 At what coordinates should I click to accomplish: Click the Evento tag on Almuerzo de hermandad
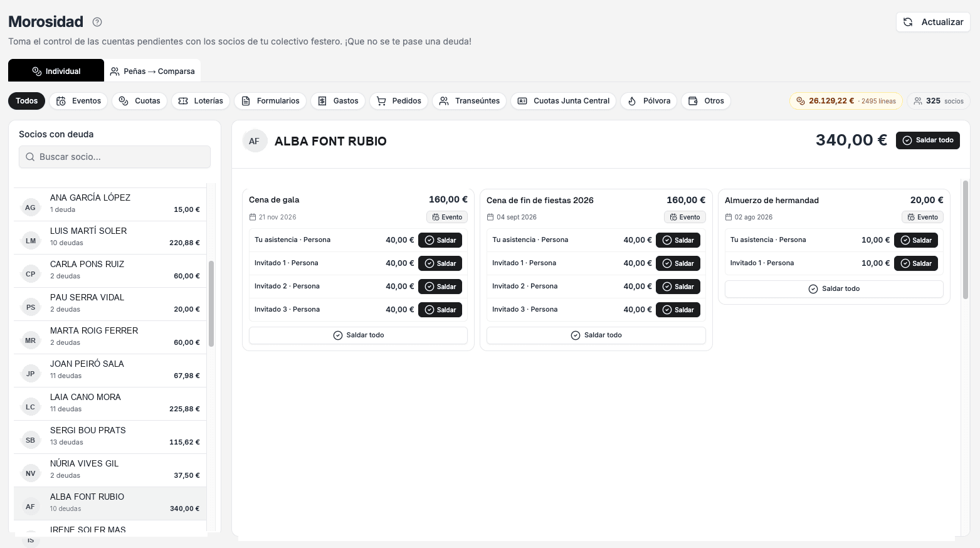pos(922,217)
